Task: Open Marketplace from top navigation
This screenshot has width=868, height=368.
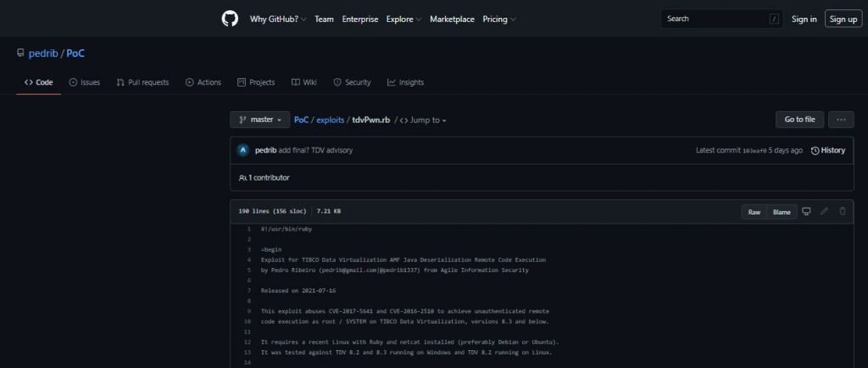Action: [x=452, y=19]
